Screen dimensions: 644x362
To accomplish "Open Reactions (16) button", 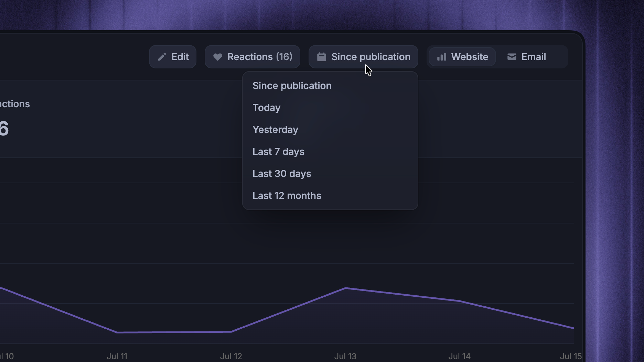I will pos(253,57).
